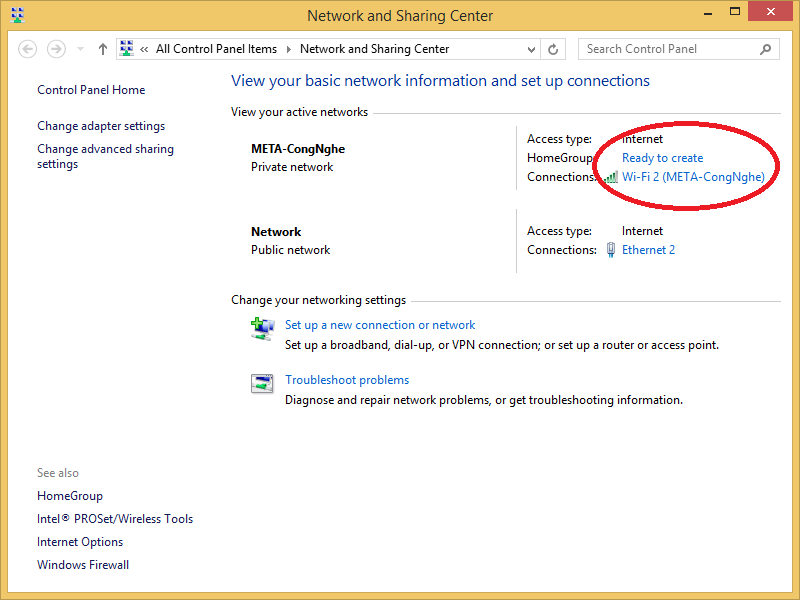
Task: Refresh the Network and Sharing Center view
Action: coord(553,49)
